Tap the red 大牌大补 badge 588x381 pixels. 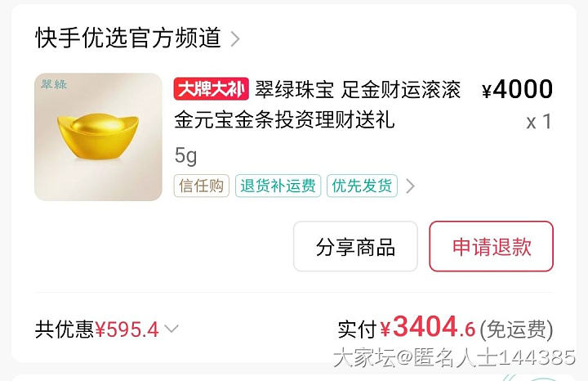[x=212, y=89]
